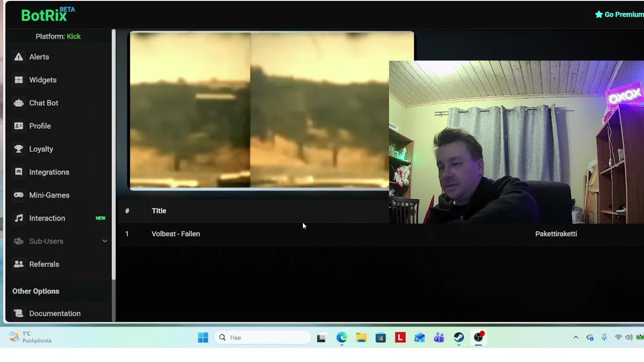Click the Referrals people icon
644x362 pixels.
tap(19, 264)
